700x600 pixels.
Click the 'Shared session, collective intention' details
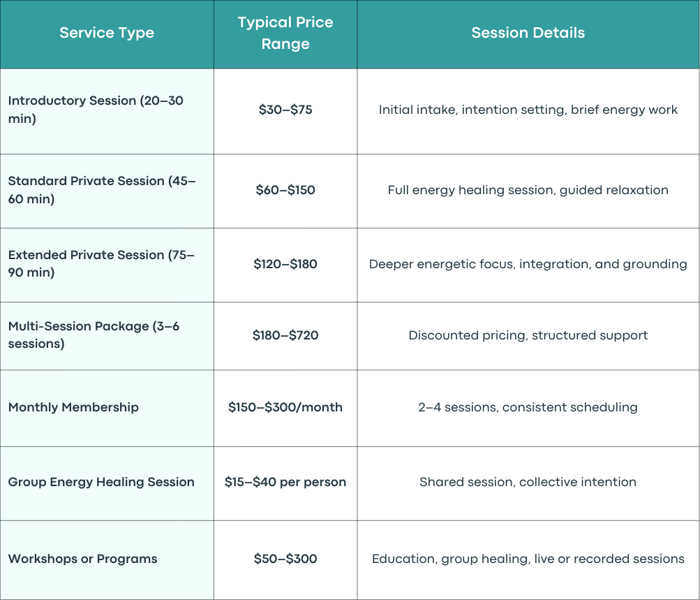pos(528,482)
